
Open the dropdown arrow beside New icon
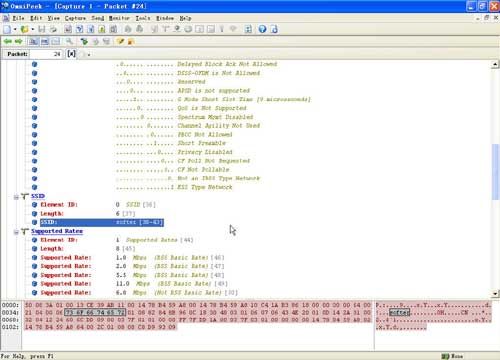click(x=15, y=29)
